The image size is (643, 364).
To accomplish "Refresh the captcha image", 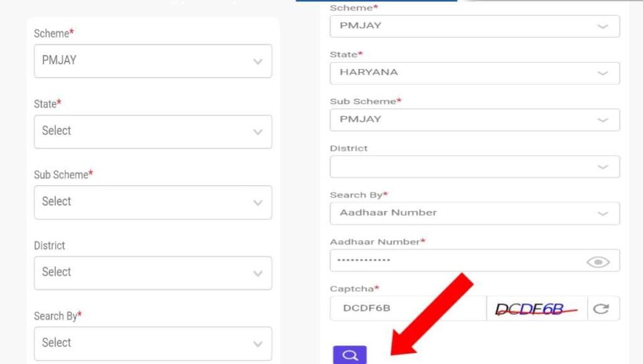I will (601, 309).
